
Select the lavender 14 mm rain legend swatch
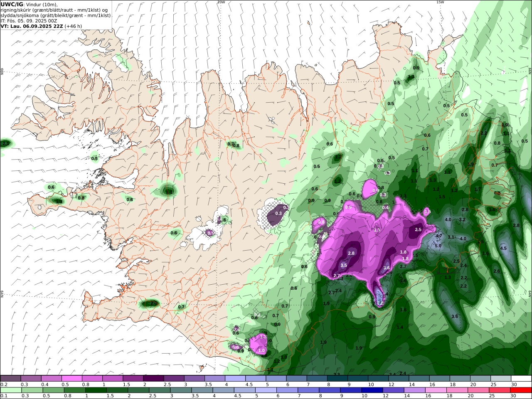pyautogui.click(x=414, y=390)
